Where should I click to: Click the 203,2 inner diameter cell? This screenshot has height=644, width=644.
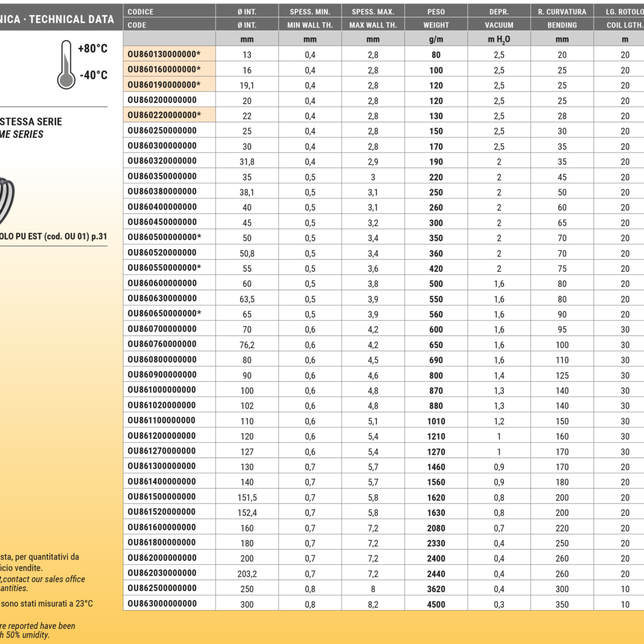tap(247, 573)
